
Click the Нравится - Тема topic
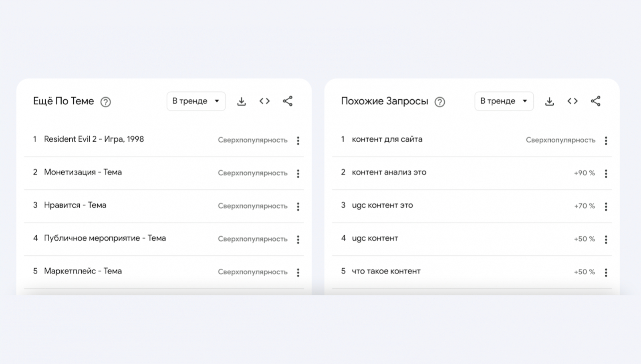click(75, 205)
